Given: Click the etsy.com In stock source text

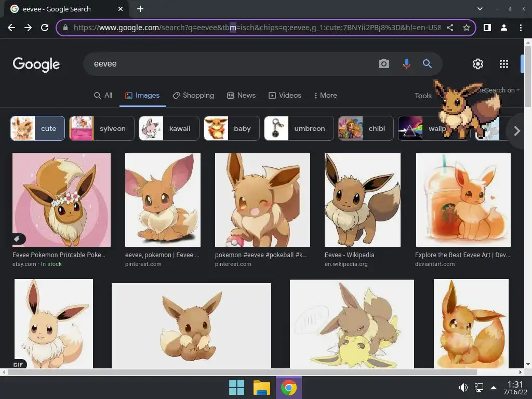Looking at the screenshot, I should [x=37, y=264].
